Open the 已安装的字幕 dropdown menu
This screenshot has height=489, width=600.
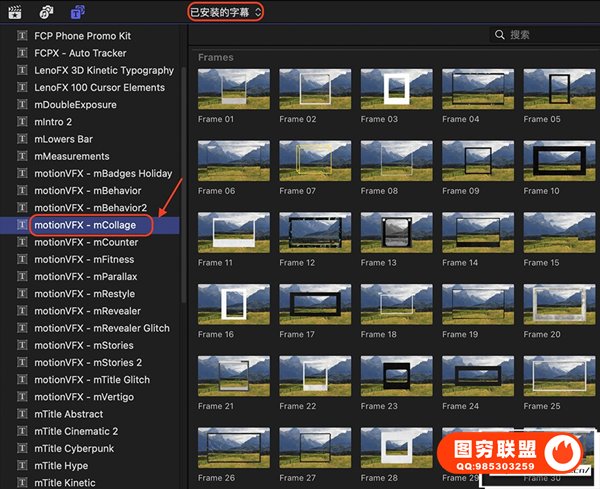tap(226, 12)
